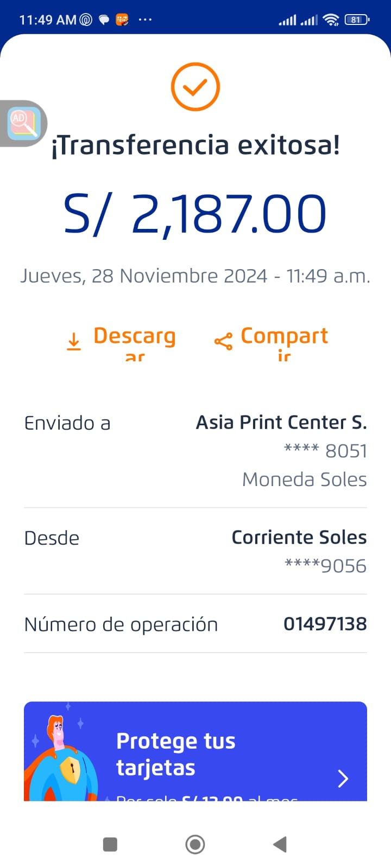Tap the S/ 2,187.00 amount
391x868 pixels.
195,214
